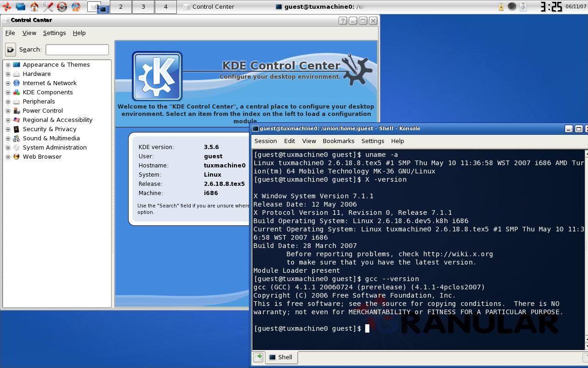Click the Sound & Multimedia icon

17,138
